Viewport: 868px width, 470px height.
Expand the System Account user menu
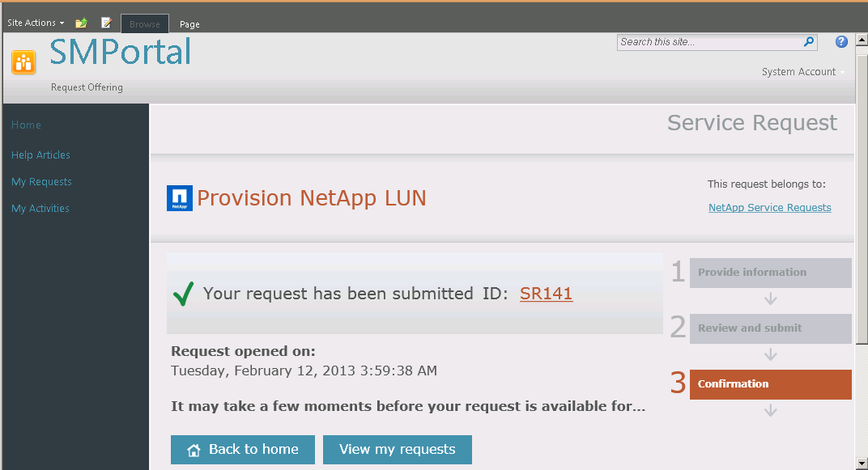click(802, 72)
